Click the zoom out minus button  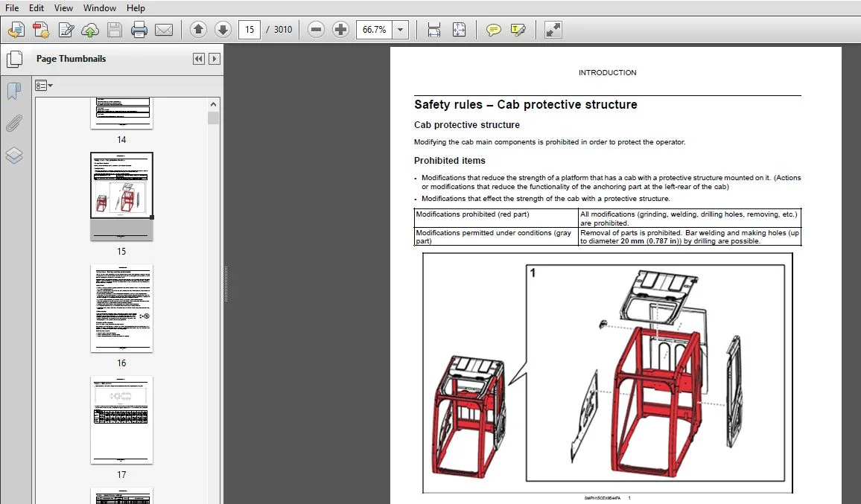point(316,30)
